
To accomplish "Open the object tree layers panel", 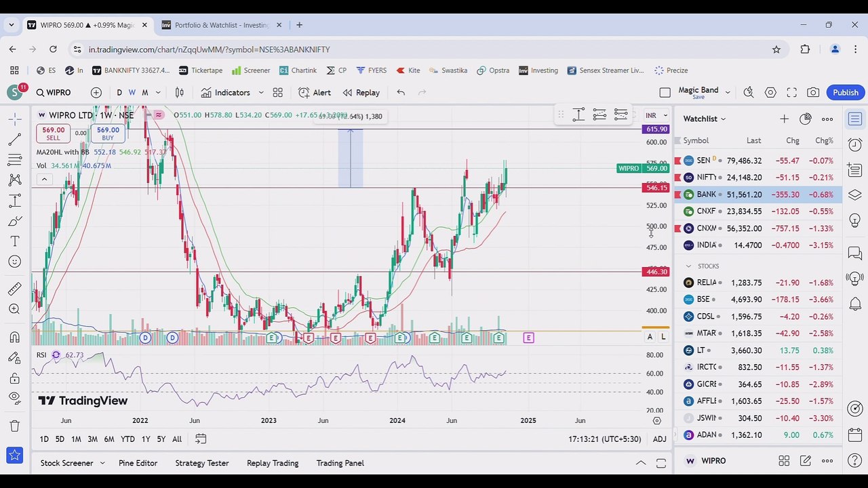I will (x=854, y=195).
